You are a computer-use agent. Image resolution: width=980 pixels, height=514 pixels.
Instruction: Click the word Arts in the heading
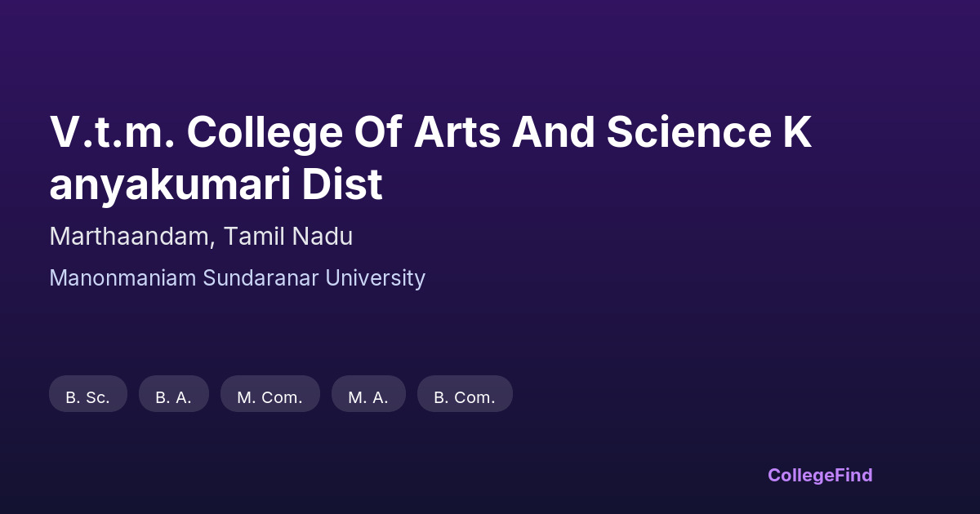click(457, 132)
